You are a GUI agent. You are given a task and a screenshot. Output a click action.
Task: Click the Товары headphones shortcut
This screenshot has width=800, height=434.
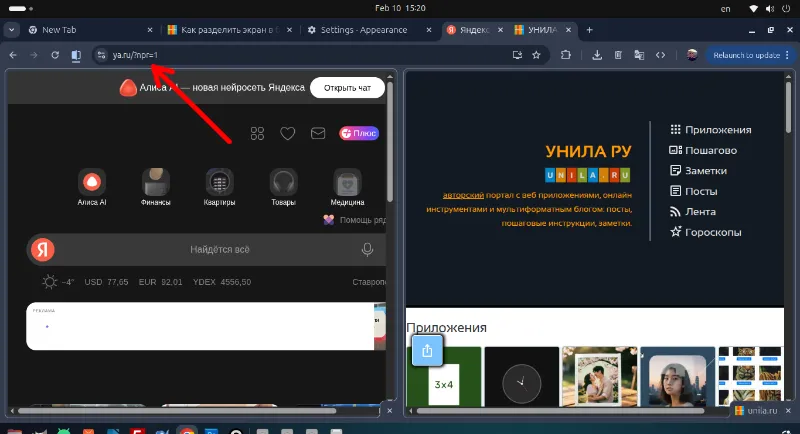tap(283, 182)
